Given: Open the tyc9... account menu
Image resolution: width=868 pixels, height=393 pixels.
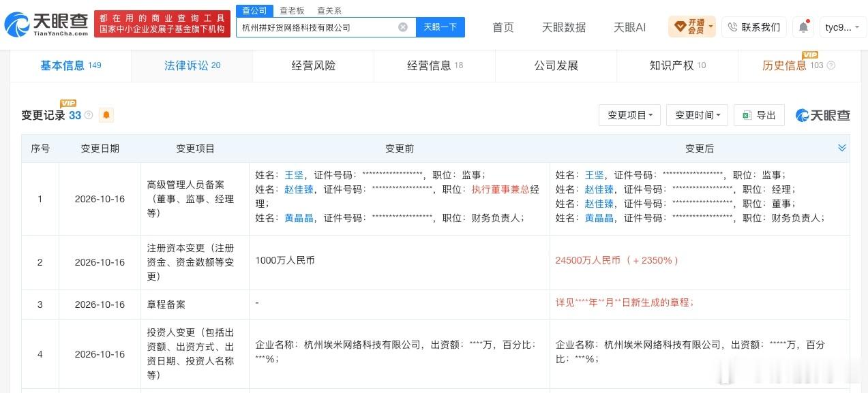Looking at the screenshot, I should click(x=841, y=27).
